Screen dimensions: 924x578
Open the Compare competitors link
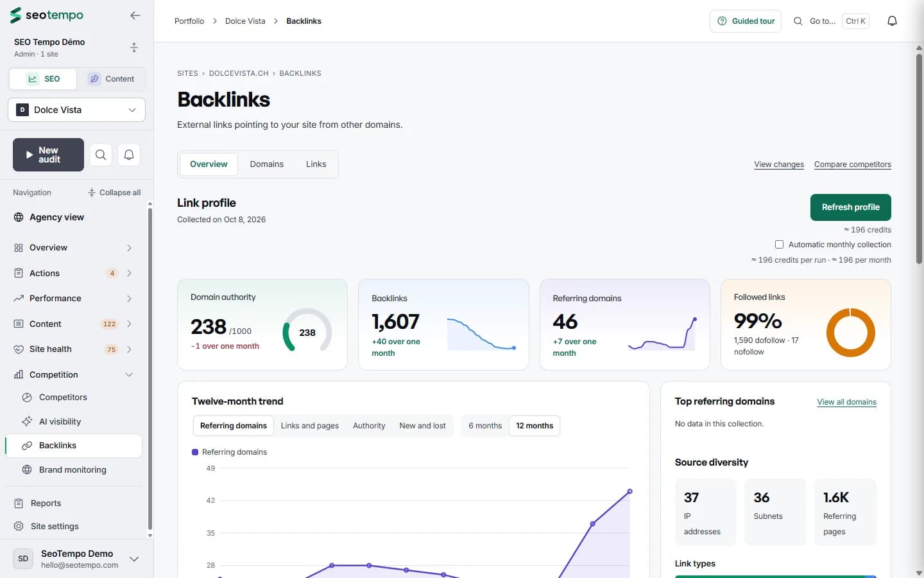(x=853, y=164)
